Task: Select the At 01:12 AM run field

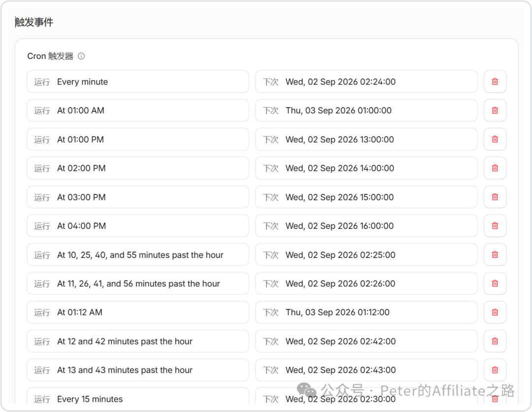Action: [x=138, y=312]
